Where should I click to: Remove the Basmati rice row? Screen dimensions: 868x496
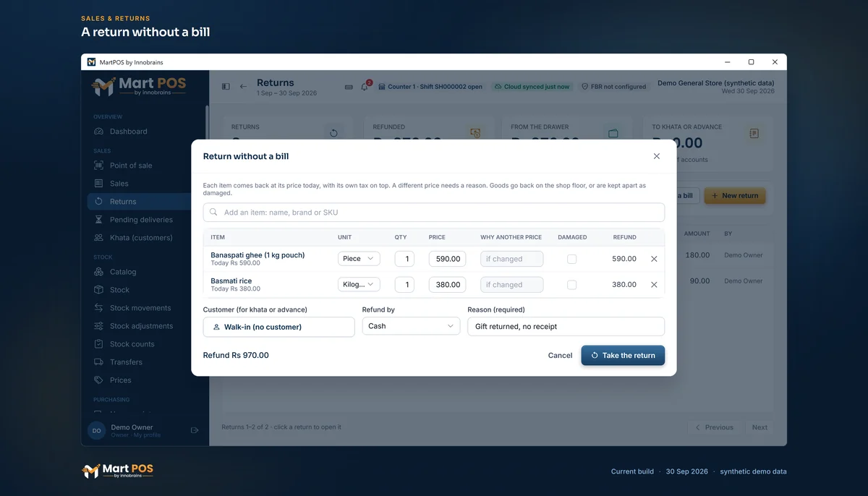click(654, 285)
